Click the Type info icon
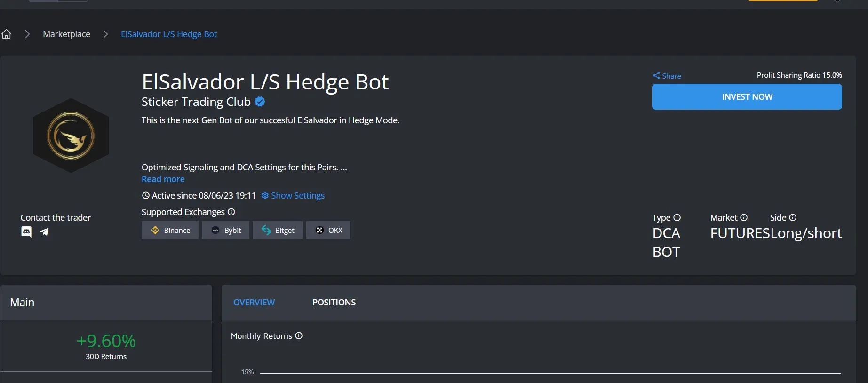This screenshot has height=383, width=868. tap(677, 217)
